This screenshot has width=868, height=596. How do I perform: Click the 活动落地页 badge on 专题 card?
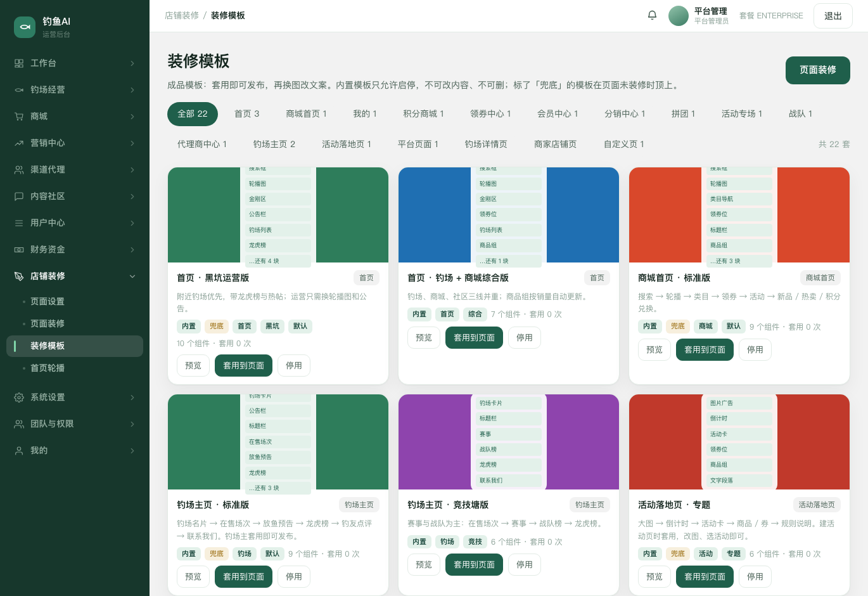pos(817,505)
